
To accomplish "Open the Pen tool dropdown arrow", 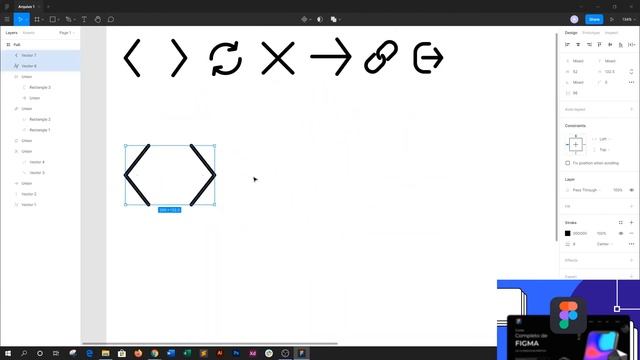I will point(74,20).
